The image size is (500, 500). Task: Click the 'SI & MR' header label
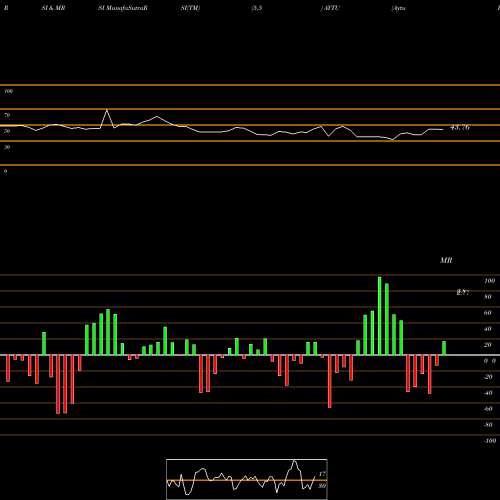pos(53,8)
